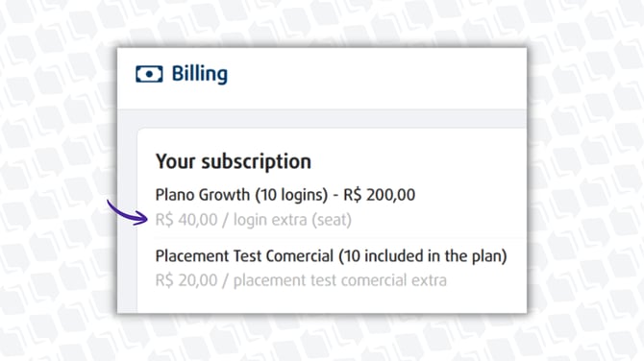Click the login extra (seat) label
644x361 pixels.
click(x=292, y=220)
